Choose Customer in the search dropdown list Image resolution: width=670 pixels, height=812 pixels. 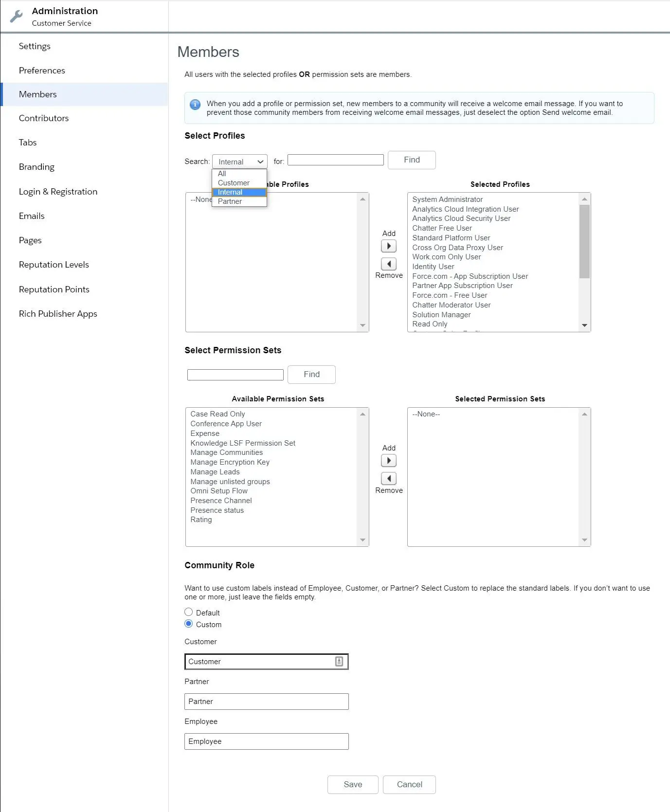coord(239,183)
